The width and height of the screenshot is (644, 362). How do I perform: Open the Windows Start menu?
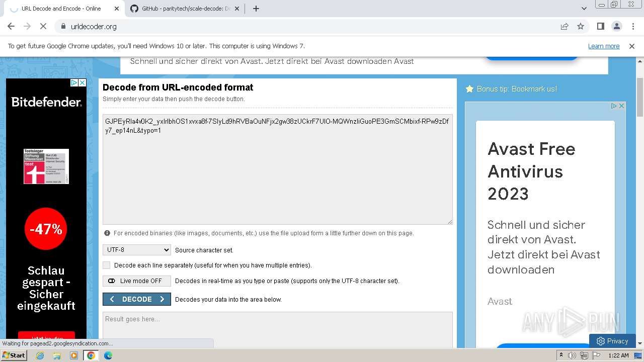tap(14, 355)
